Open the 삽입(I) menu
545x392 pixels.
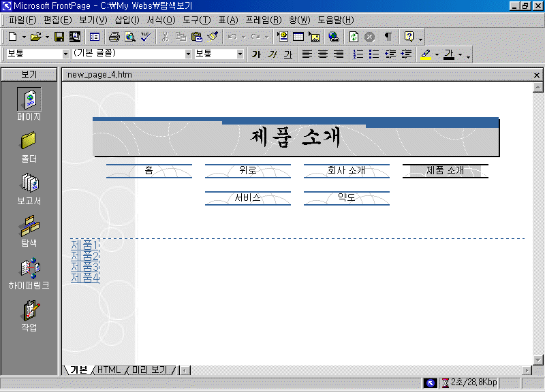click(x=127, y=20)
